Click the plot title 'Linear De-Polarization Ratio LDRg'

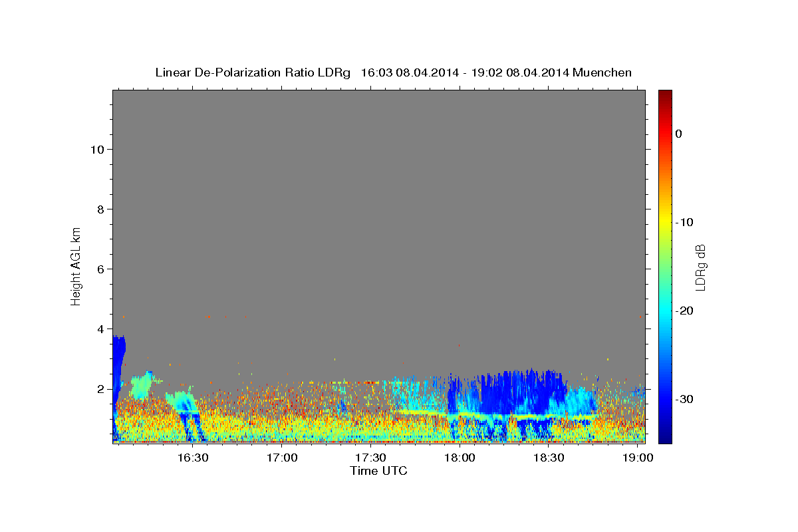tap(253, 72)
